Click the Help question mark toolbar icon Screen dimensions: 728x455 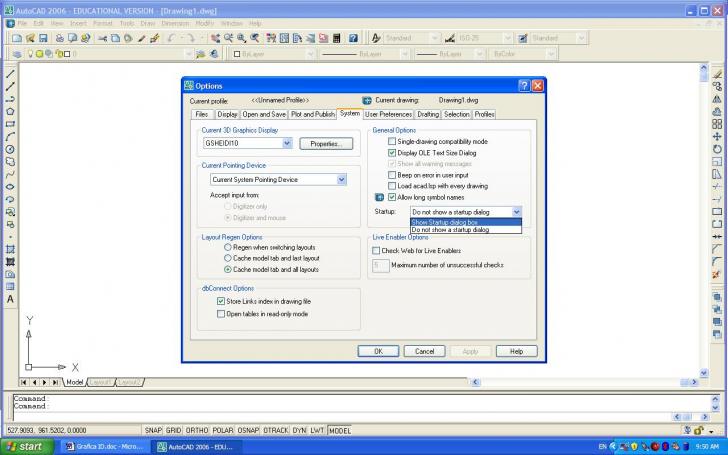353,38
